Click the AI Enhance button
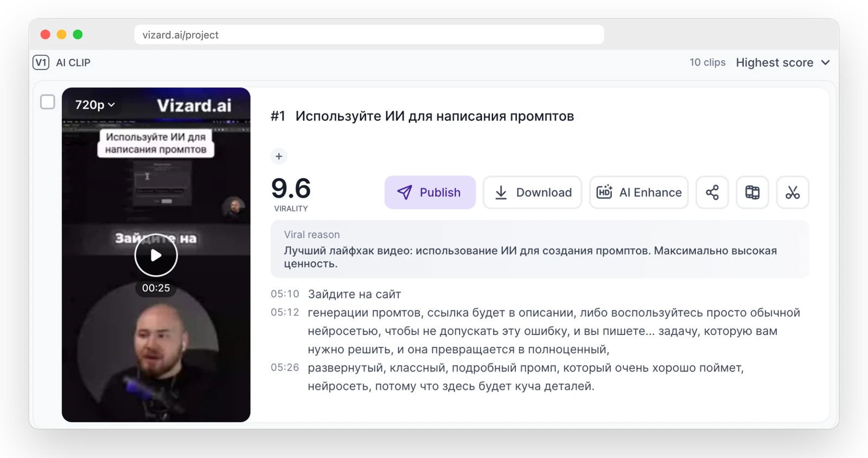 coord(639,192)
